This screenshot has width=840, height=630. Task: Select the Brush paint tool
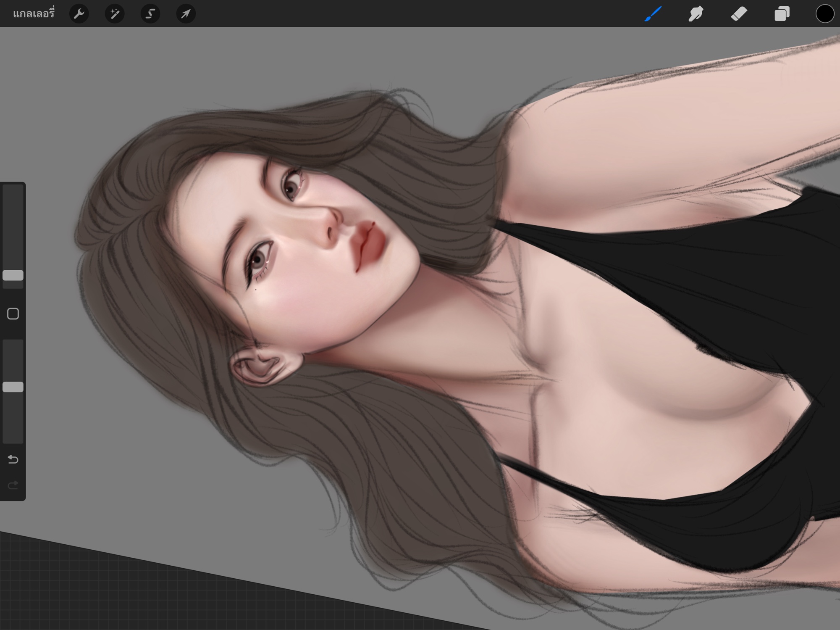(x=653, y=14)
